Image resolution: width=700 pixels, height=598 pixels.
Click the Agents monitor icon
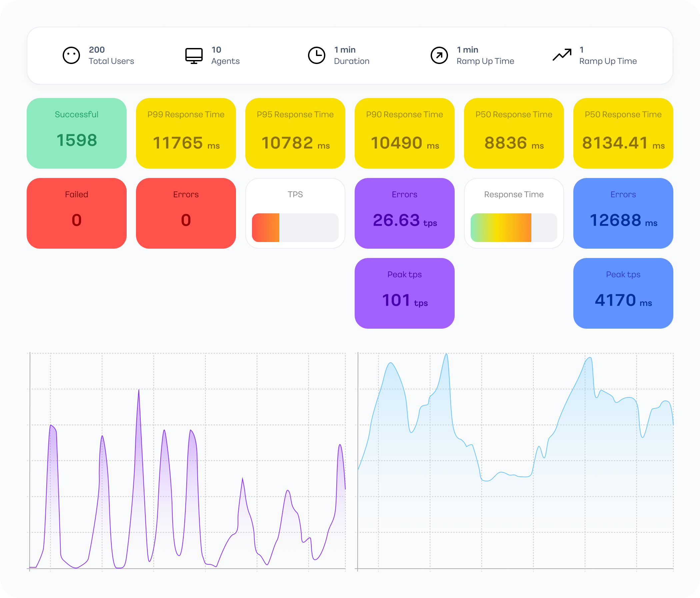(x=194, y=56)
